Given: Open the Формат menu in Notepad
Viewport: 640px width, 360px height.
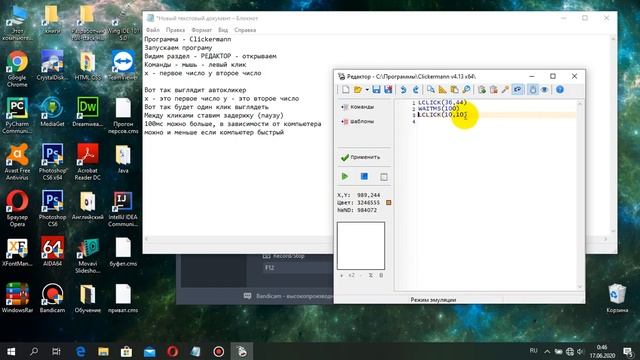Looking at the screenshot, I should pyautogui.click(x=202, y=30).
